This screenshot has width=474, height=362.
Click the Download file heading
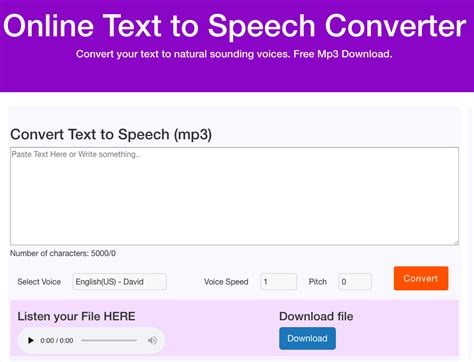[316, 316]
